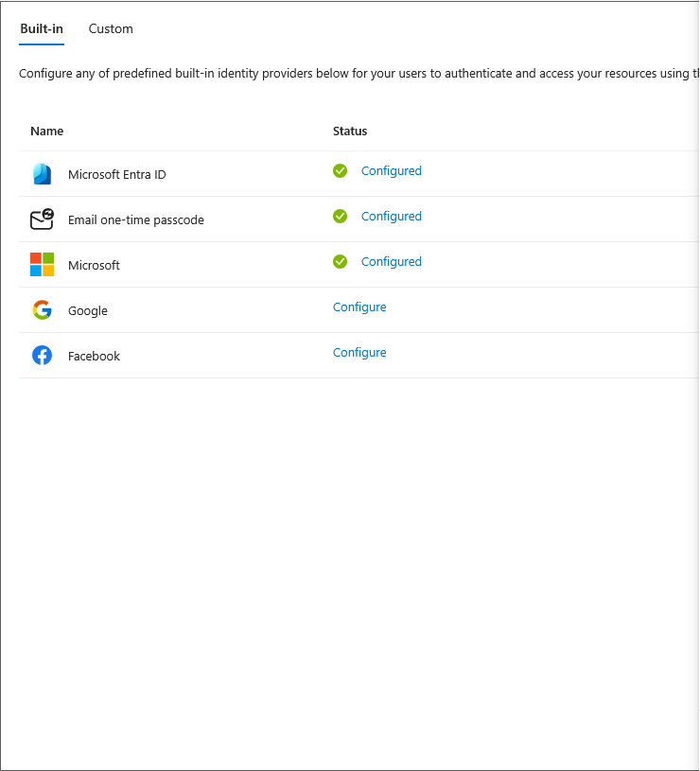This screenshot has height=771, width=700.
Task: Click the Facebook logo icon
Action: [x=42, y=356]
